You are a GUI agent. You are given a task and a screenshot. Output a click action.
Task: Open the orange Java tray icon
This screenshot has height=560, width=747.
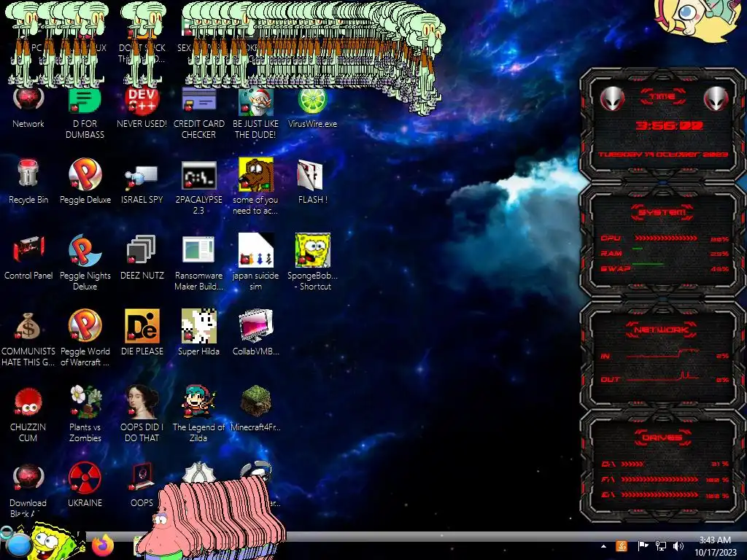coord(622,546)
